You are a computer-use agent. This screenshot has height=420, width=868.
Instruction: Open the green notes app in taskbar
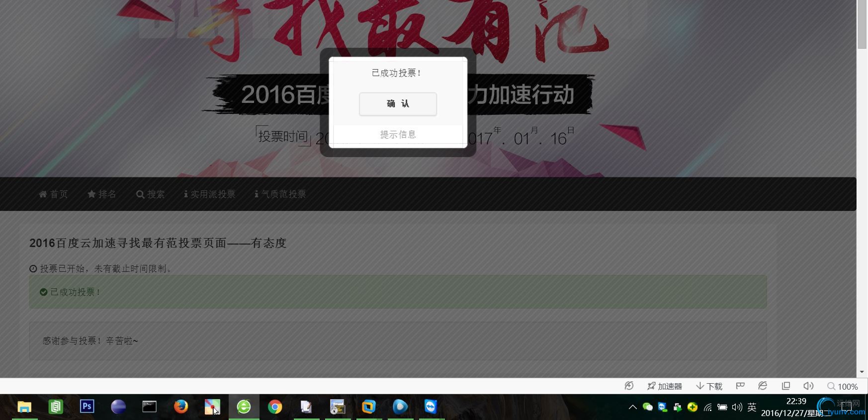pyautogui.click(x=56, y=407)
